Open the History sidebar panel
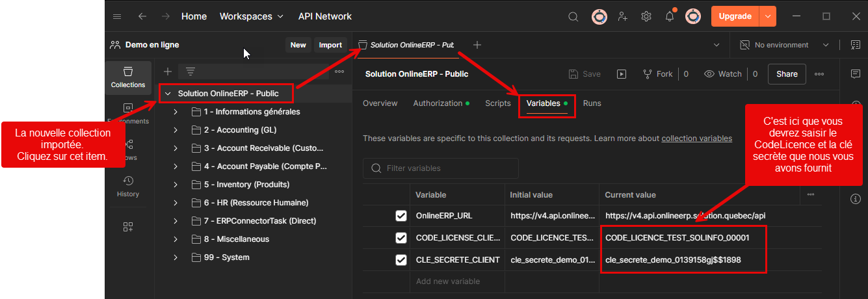The height and width of the screenshot is (299, 868). point(128,187)
